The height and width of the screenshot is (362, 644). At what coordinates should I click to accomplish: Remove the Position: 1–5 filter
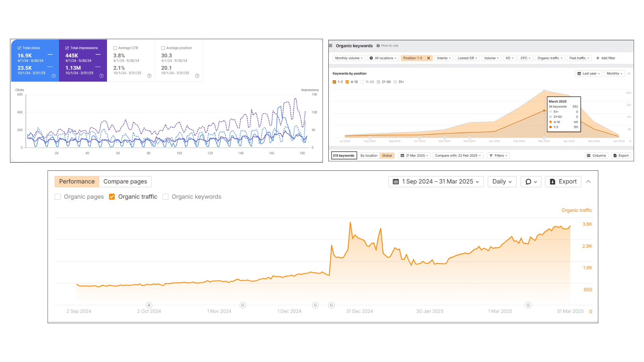tap(428, 58)
